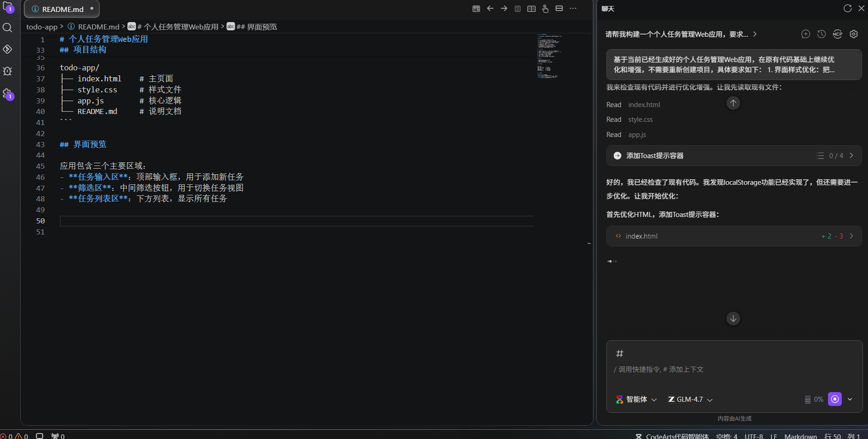Click the document view icon in editor toolbar
This screenshot has height=439, width=868.
tap(518, 9)
